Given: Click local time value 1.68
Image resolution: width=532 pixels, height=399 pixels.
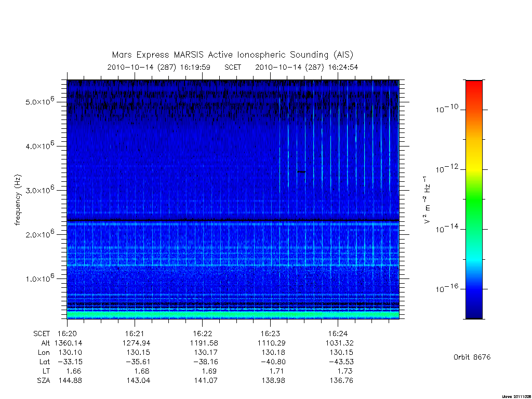Looking at the screenshot, I should pyautogui.click(x=141, y=371).
